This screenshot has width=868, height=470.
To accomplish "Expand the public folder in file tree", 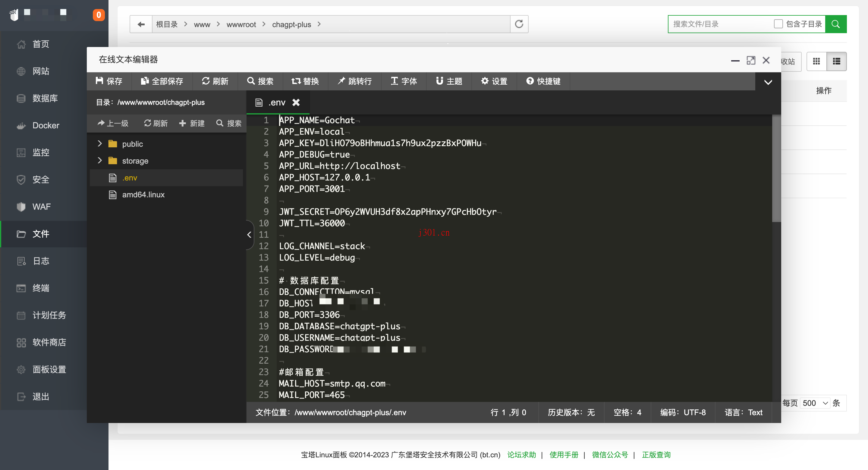I will point(100,143).
